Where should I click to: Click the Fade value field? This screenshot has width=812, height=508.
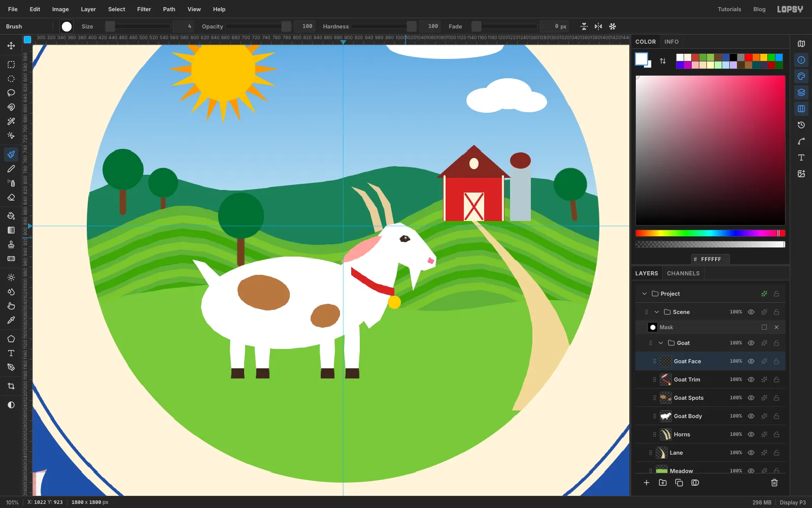554,26
